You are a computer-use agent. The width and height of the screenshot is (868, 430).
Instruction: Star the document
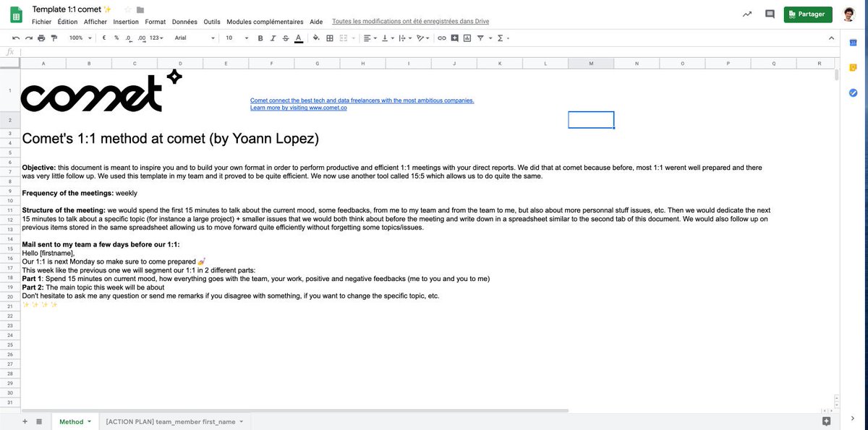[x=128, y=9]
